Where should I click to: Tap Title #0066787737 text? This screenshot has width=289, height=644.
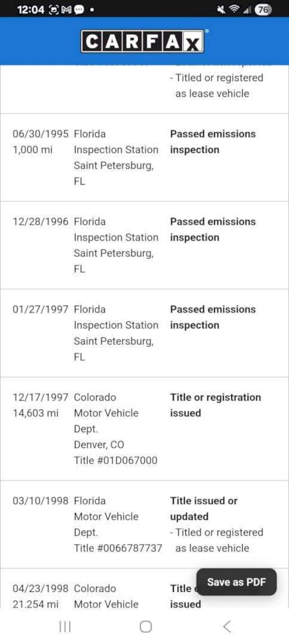pos(118,548)
